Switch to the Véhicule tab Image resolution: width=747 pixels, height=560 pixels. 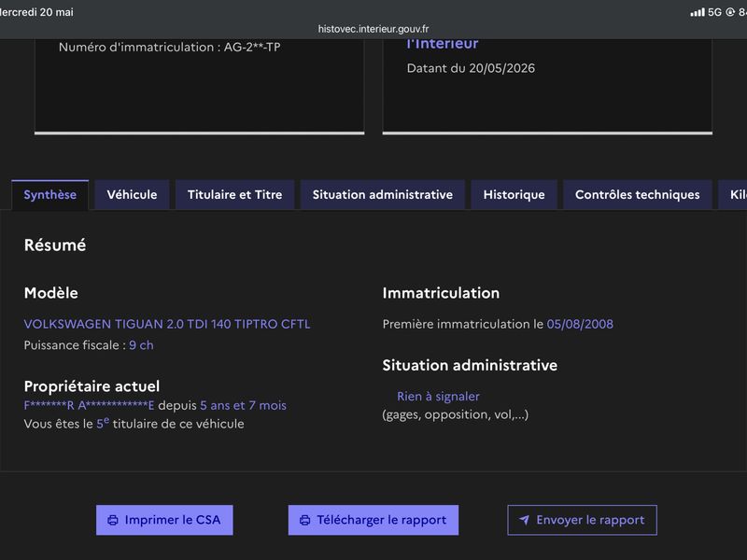132,195
